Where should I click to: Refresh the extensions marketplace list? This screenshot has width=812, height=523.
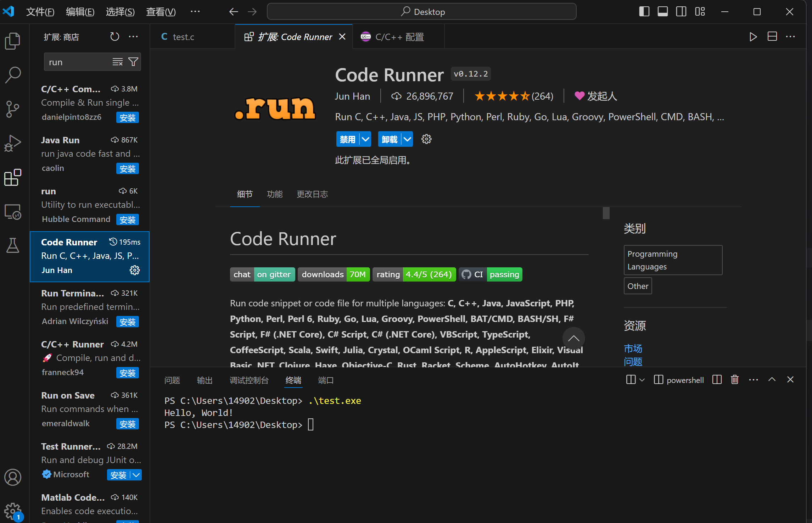[x=114, y=37]
